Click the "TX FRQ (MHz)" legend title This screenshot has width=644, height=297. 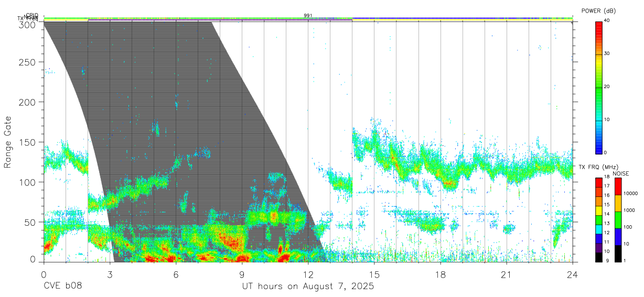pos(598,167)
